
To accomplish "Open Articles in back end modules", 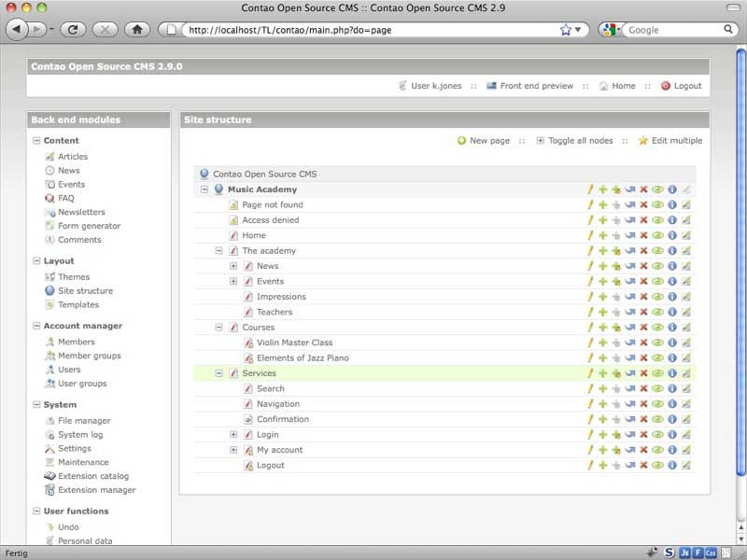I will click(73, 156).
